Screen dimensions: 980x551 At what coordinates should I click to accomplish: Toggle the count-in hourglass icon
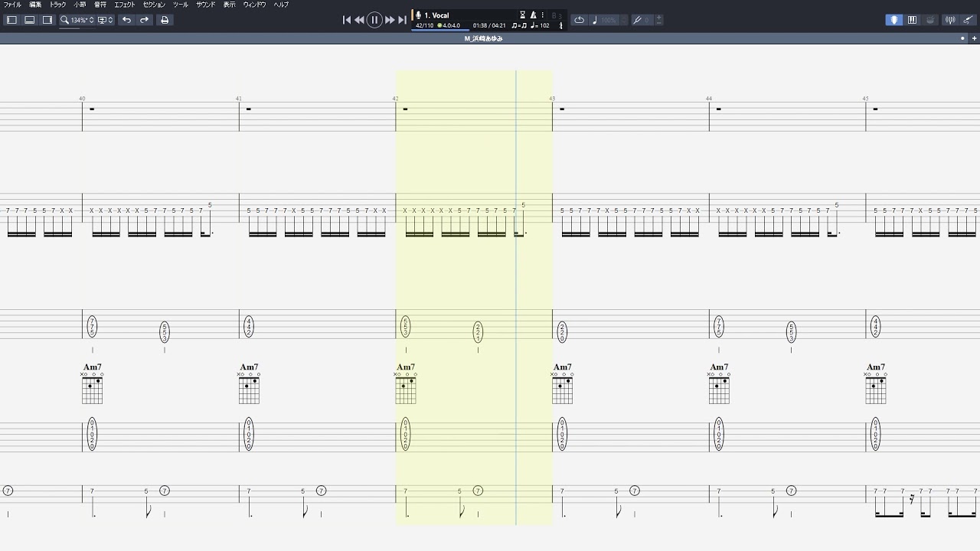523,15
